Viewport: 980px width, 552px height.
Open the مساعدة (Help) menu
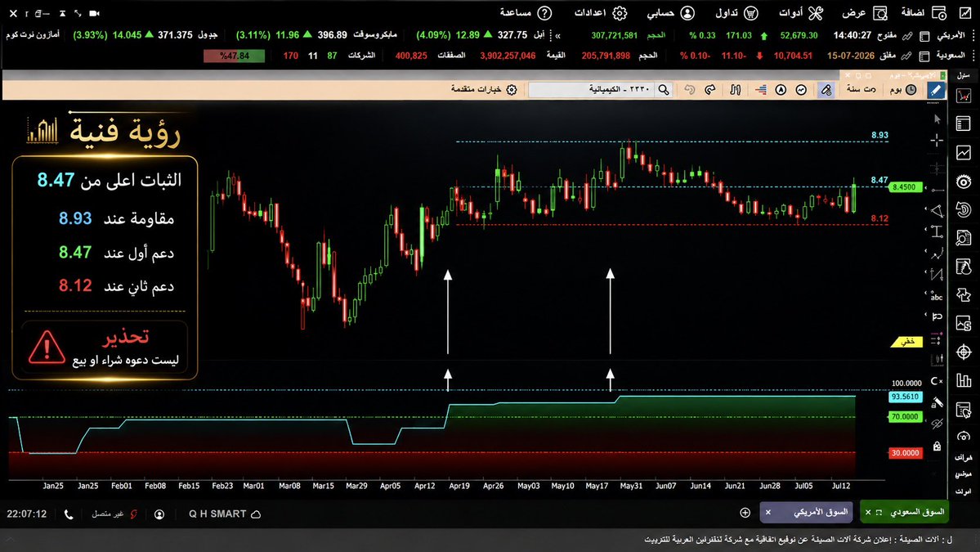coord(526,13)
